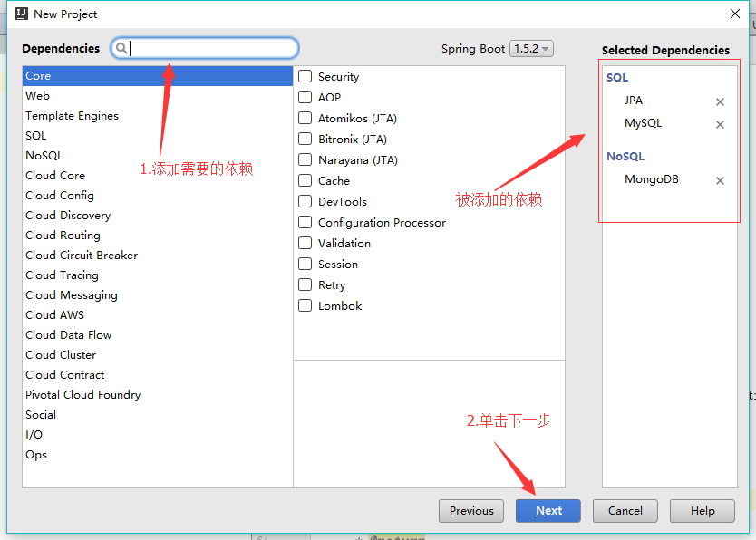Check the AOP dependency
The width and height of the screenshot is (756, 540).
(305, 97)
